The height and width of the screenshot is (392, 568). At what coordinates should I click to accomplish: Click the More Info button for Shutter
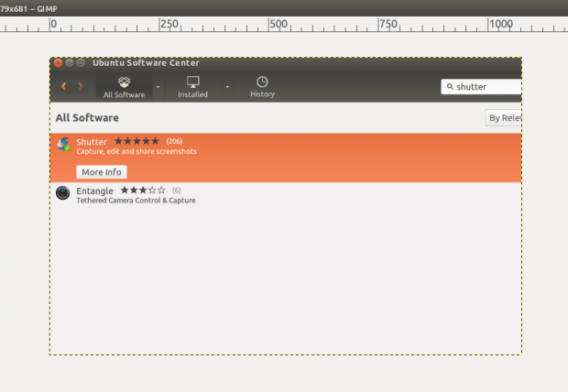click(x=102, y=172)
